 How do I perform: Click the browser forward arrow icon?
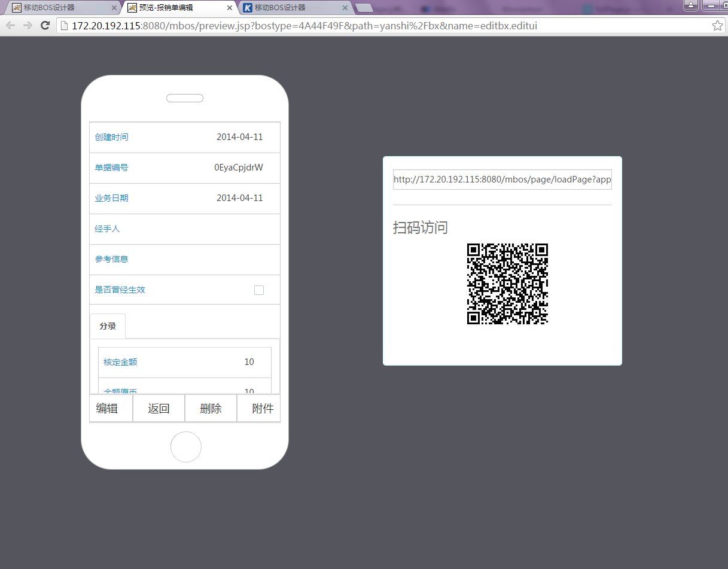pos(28,25)
